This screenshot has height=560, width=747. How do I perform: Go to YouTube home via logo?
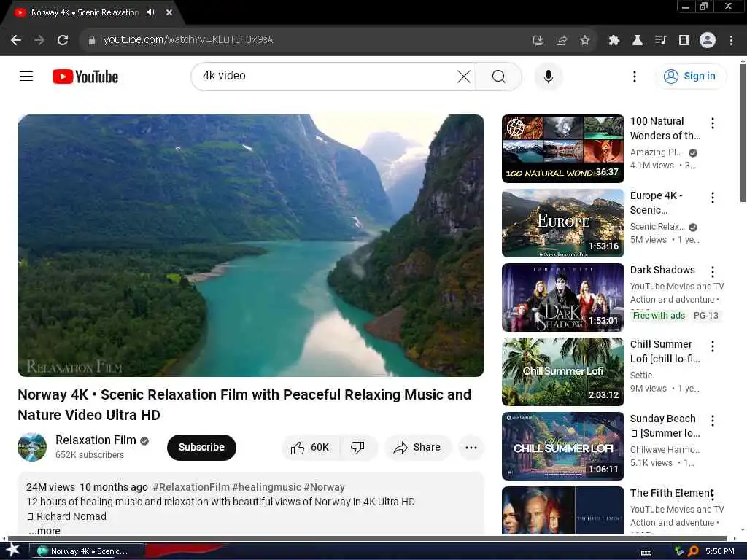click(85, 77)
